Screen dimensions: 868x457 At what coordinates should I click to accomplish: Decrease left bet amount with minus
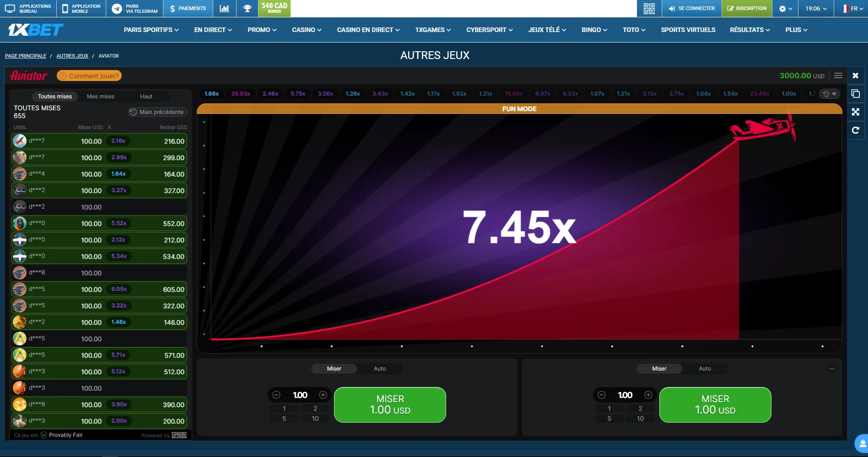pyautogui.click(x=276, y=395)
